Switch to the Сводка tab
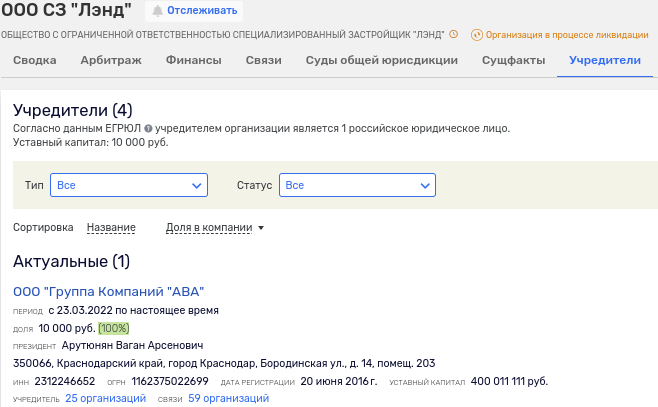This screenshot has width=658, height=407. 36,60
